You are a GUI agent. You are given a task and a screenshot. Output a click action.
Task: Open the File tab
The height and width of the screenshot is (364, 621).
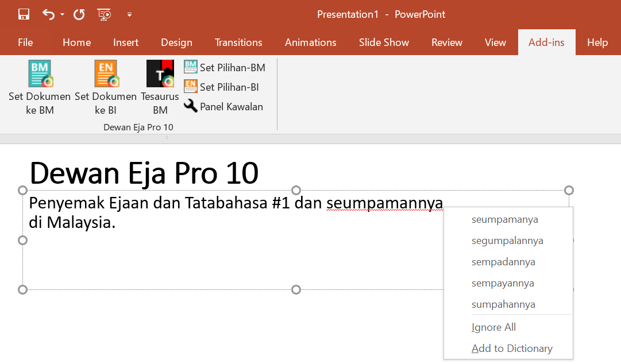pos(25,42)
